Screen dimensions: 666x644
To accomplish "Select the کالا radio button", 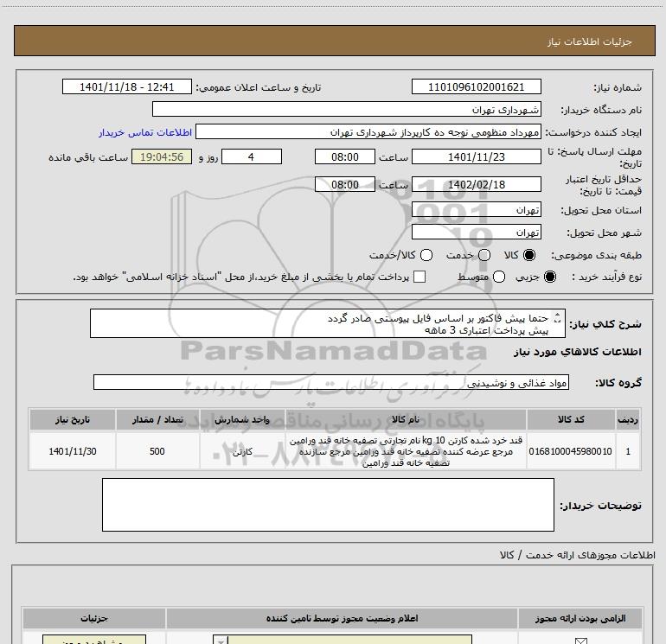I will [529, 255].
